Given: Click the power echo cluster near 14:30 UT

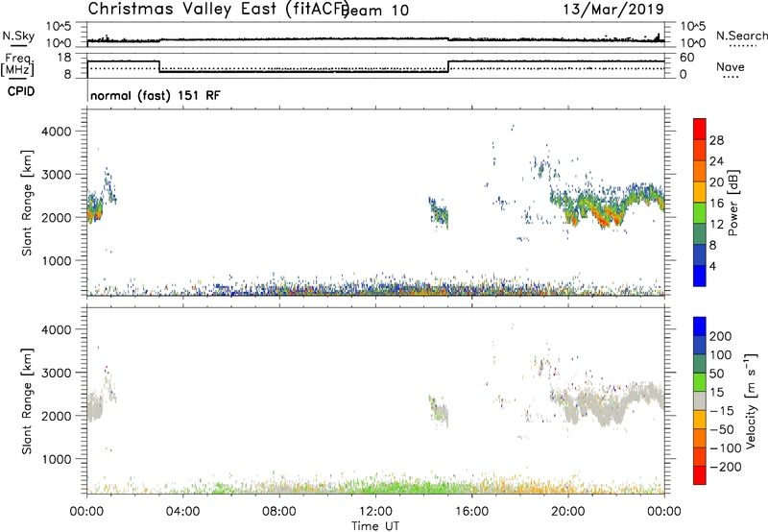Looking at the screenshot, I should (439, 212).
